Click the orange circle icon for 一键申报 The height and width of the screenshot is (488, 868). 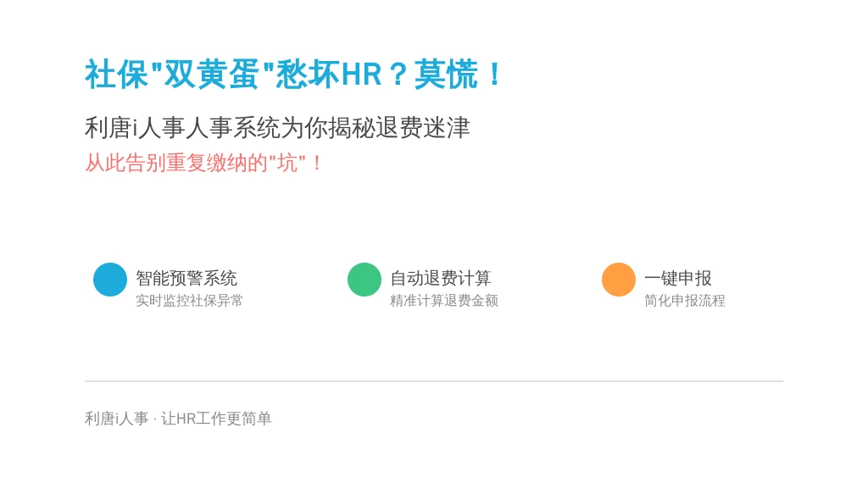(618, 280)
